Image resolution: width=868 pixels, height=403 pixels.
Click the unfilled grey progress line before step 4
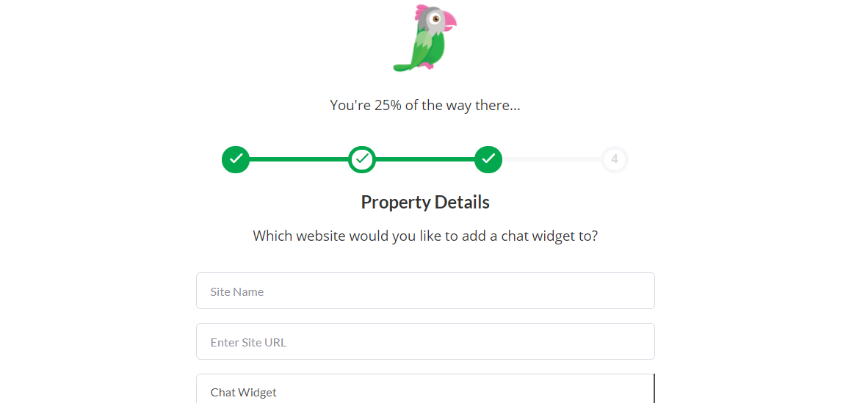coord(551,159)
